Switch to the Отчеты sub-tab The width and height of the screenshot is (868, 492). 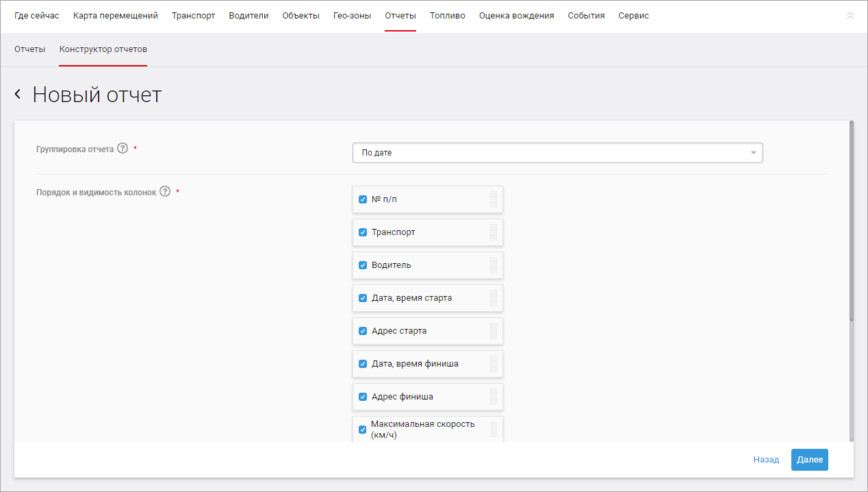point(30,49)
